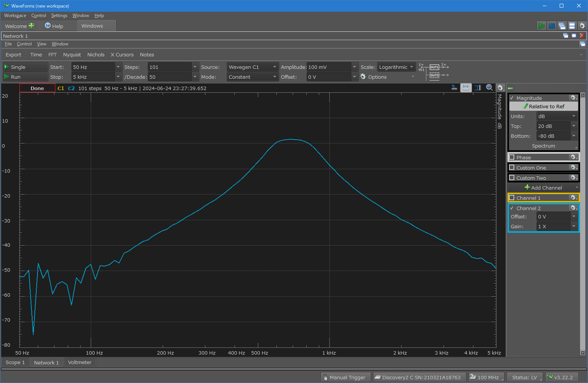Enable the Custom One checkbox
This screenshot has width=588, height=383.
pyautogui.click(x=512, y=167)
